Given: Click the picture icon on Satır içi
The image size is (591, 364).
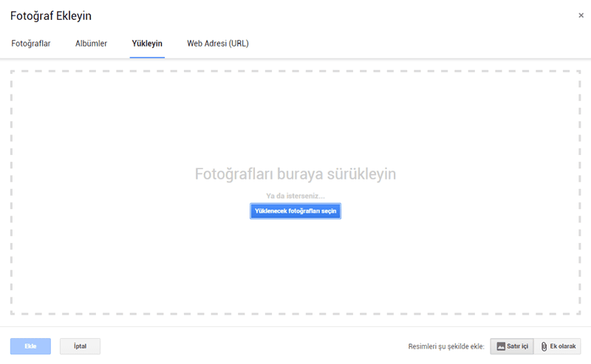Looking at the screenshot, I should (500, 346).
